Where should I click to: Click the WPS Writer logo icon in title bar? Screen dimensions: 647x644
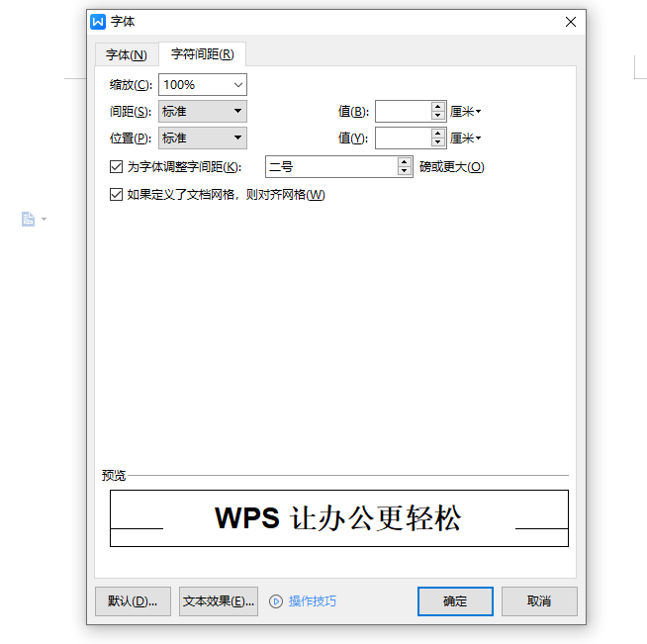98,22
